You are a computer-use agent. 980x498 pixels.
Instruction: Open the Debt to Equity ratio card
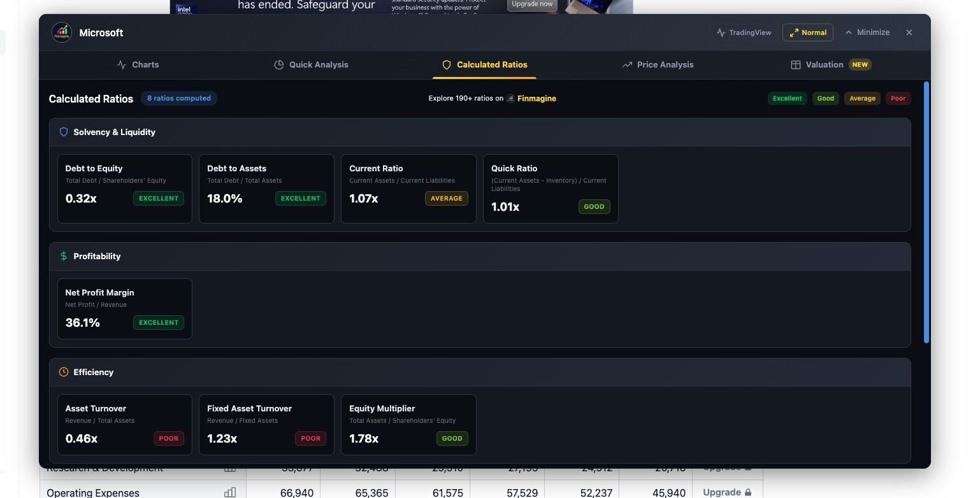pos(125,189)
